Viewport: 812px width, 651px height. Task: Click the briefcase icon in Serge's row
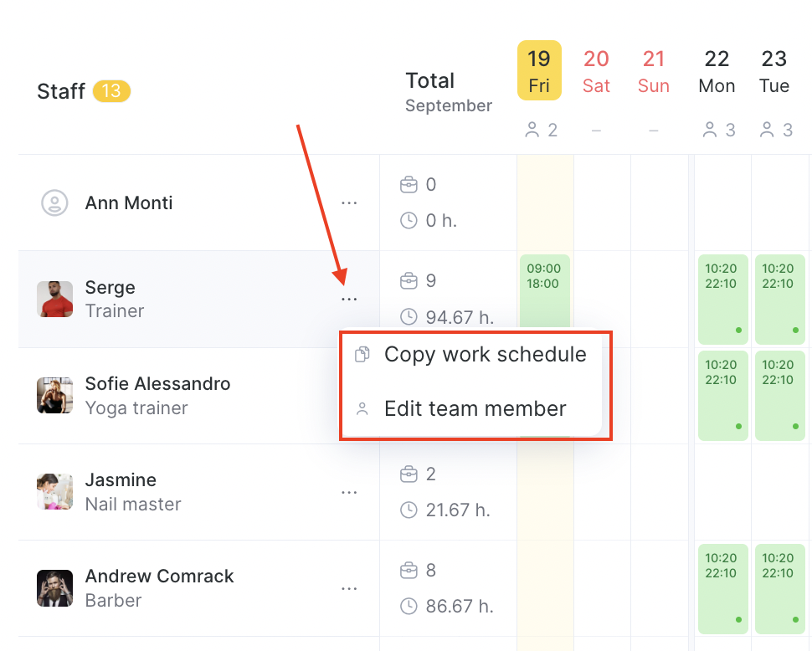click(409, 280)
